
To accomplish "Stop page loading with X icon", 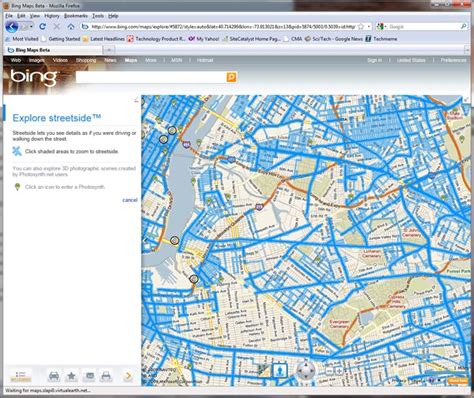I will tap(57, 26).
